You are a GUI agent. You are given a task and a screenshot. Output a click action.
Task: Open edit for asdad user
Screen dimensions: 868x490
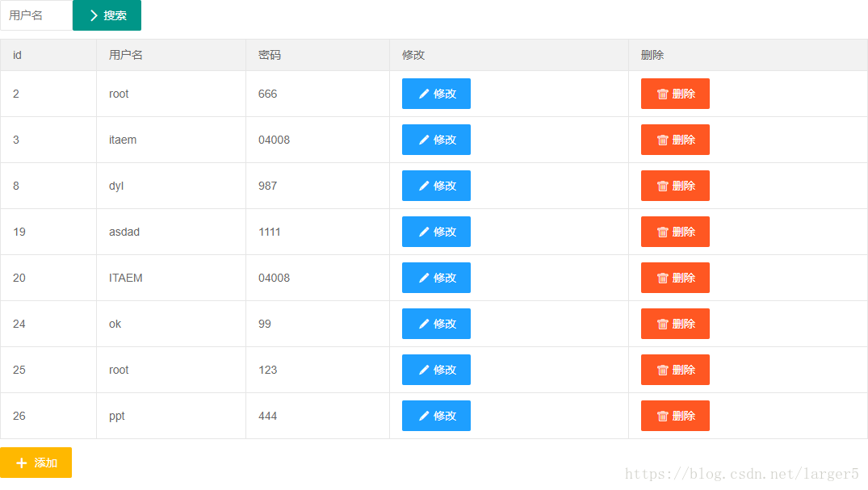pyautogui.click(x=436, y=232)
